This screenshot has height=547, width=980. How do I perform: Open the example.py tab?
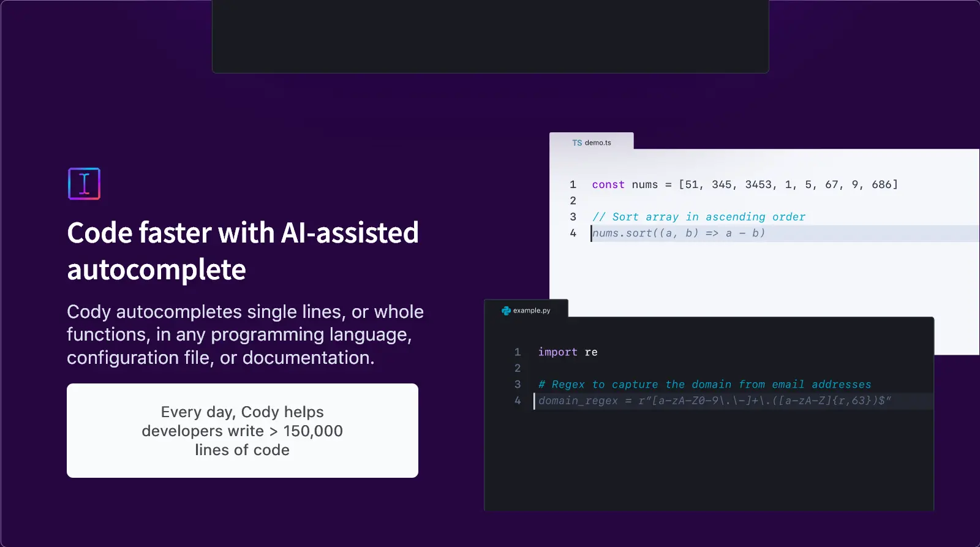526,310
